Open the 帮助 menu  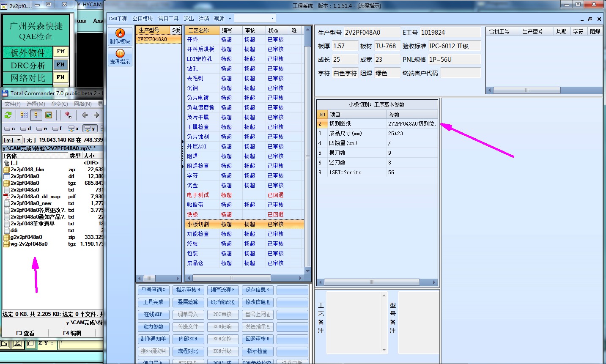point(219,19)
